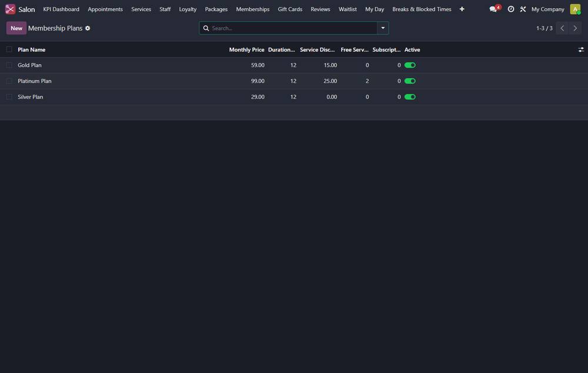
Task: Go to next page arrow
Action: click(x=575, y=28)
